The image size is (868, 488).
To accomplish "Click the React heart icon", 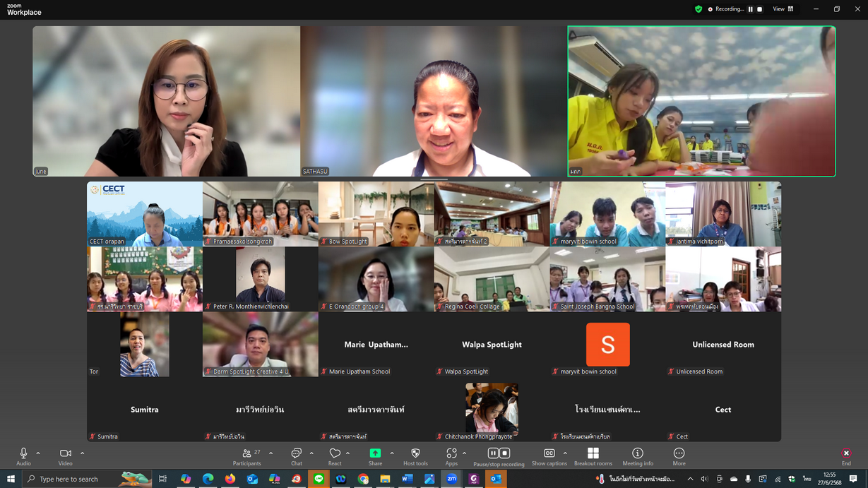I will coord(335,454).
